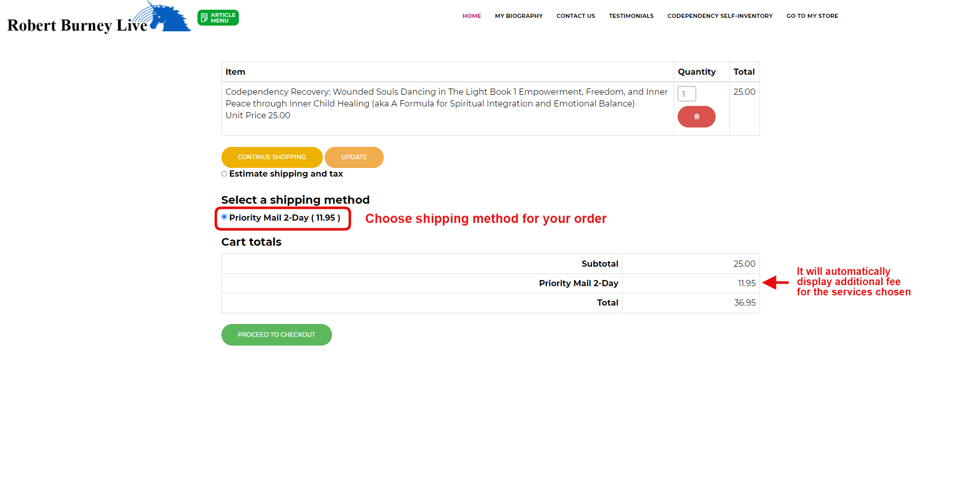
Task: Click the item quantity input field
Action: pyautogui.click(x=686, y=94)
